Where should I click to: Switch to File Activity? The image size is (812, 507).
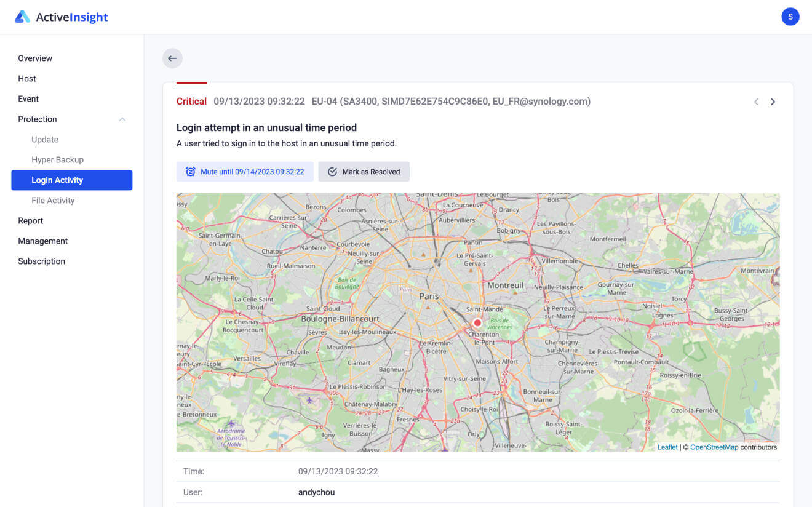pos(53,200)
